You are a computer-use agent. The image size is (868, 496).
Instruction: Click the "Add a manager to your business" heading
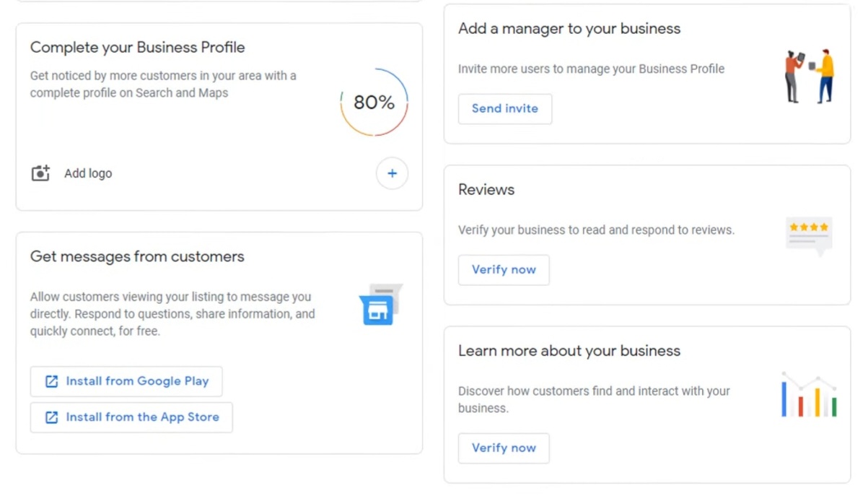(569, 28)
